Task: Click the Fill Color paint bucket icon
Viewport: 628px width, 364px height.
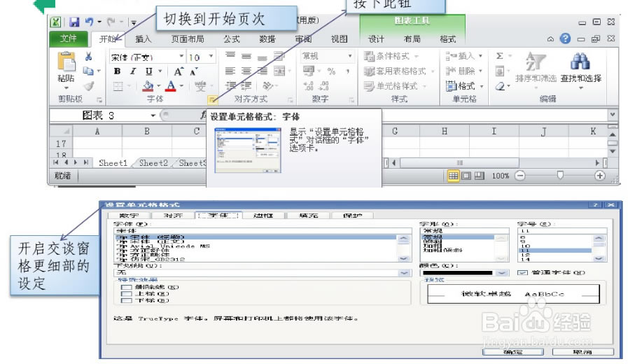Action: (x=148, y=85)
